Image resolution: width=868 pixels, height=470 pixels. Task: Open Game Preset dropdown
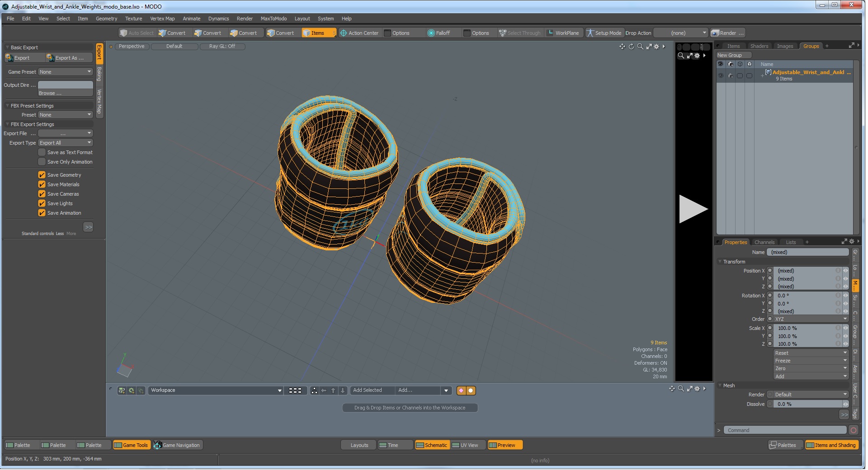66,72
